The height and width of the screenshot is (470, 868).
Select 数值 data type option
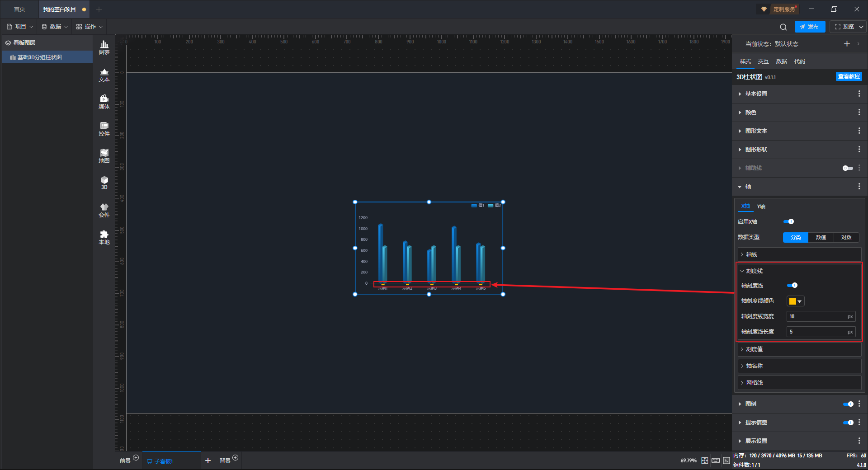pyautogui.click(x=821, y=237)
